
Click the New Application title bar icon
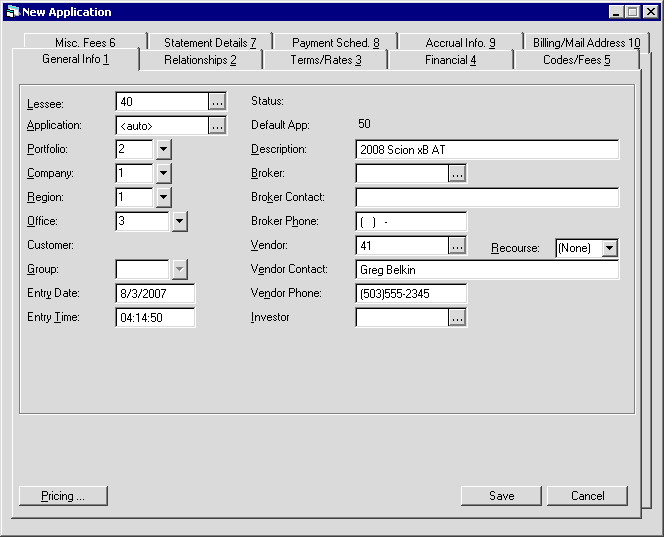point(13,11)
